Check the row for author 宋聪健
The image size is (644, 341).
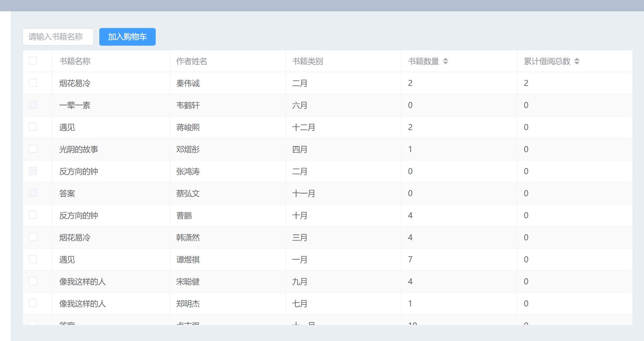(33, 281)
